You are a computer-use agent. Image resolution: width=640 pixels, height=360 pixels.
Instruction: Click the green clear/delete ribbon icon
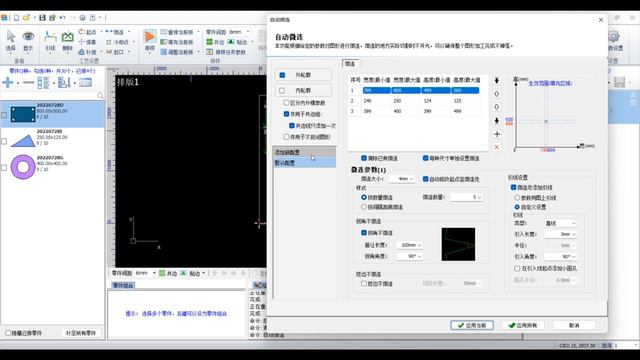click(67, 37)
